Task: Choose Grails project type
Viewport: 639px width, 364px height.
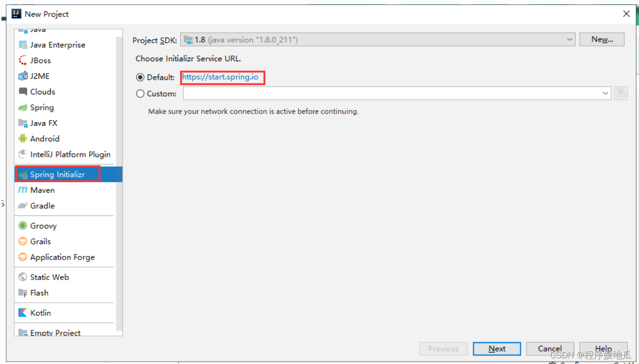Action: 64,242
